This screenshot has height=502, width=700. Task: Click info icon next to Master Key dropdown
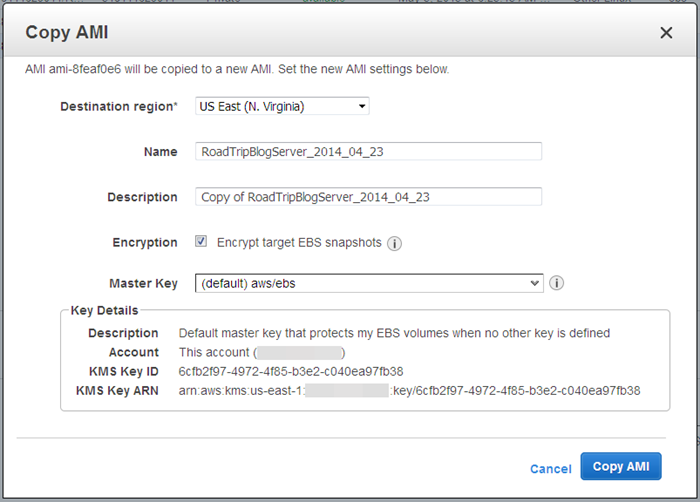click(557, 283)
